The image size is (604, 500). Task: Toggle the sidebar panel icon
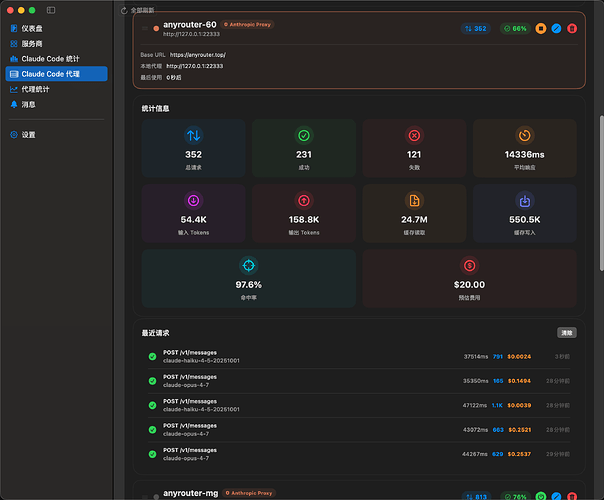[x=51, y=10]
